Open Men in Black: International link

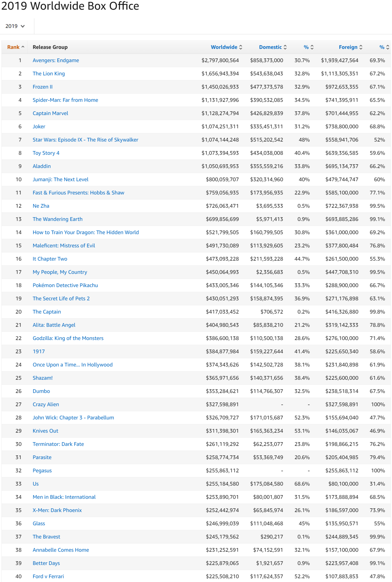pos(64,497)
